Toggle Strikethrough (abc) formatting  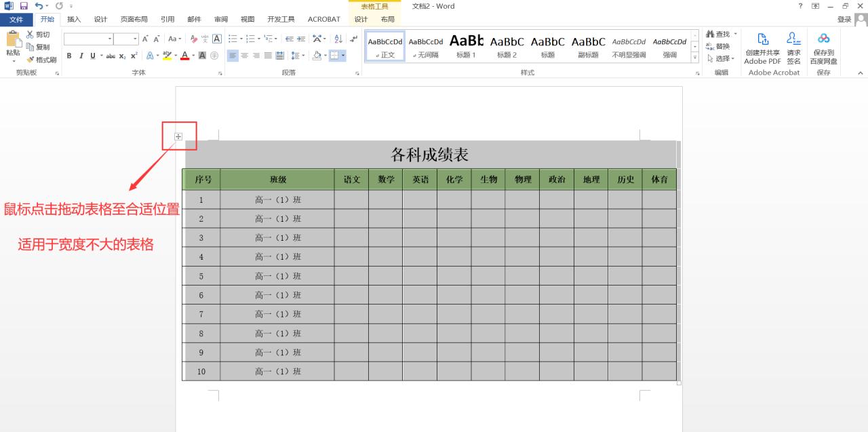pyautogui.click(x=111, y=56)
